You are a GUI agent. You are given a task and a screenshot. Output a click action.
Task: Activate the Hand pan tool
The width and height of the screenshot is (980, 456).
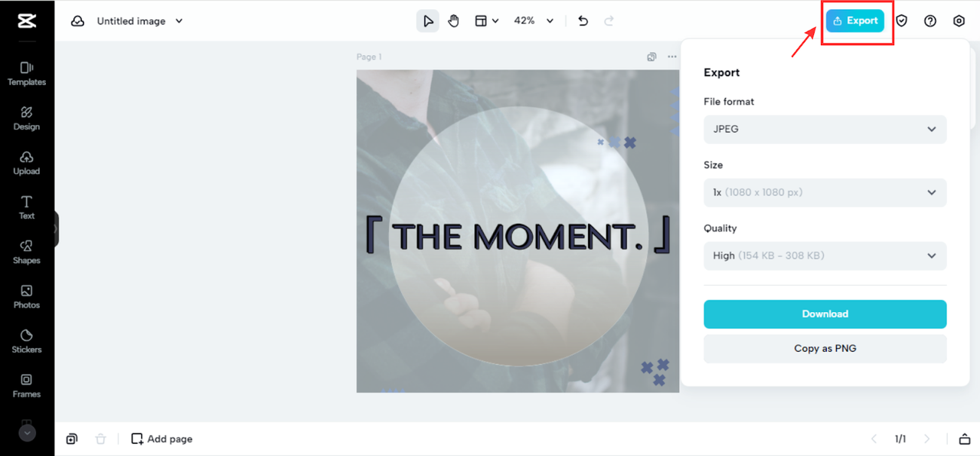tap(453, 21)
